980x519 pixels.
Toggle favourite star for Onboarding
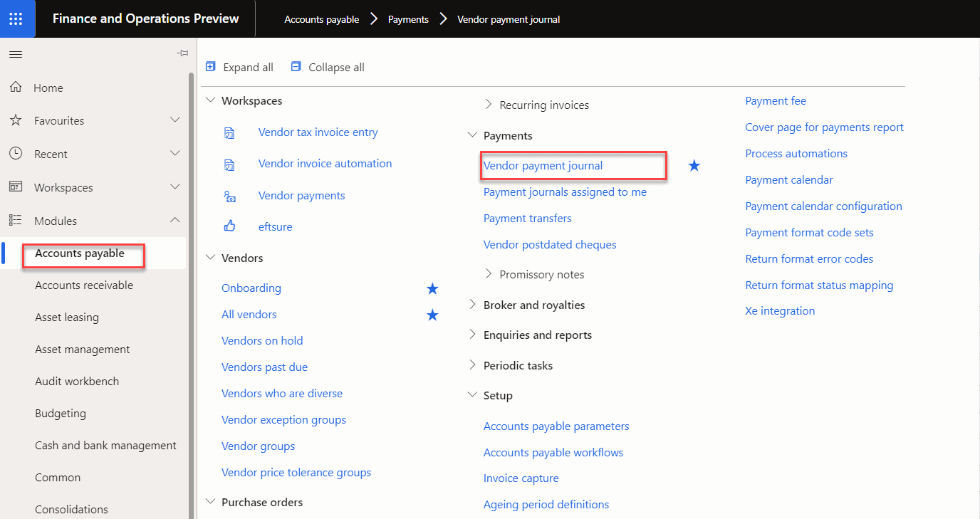click(432, 288)
